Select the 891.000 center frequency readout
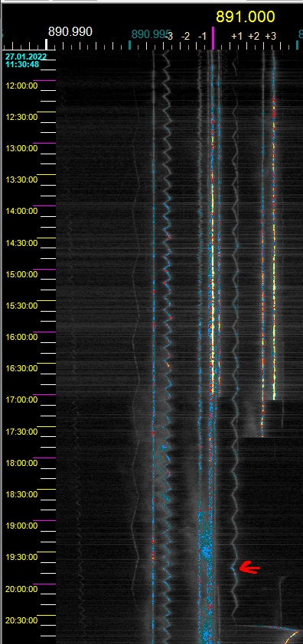 click(x=246, y=17)
